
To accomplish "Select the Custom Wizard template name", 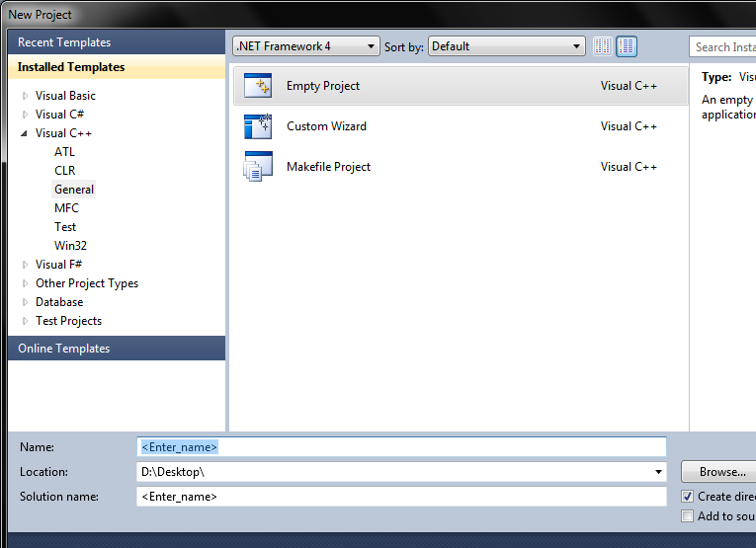I will point(326,126).
